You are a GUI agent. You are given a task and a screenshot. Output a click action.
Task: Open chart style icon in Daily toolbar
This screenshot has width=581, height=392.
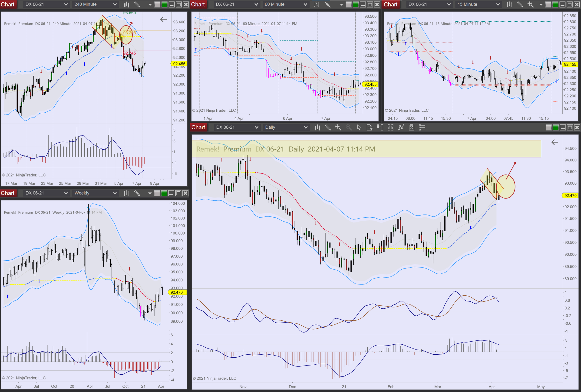(x=317, y=127)
